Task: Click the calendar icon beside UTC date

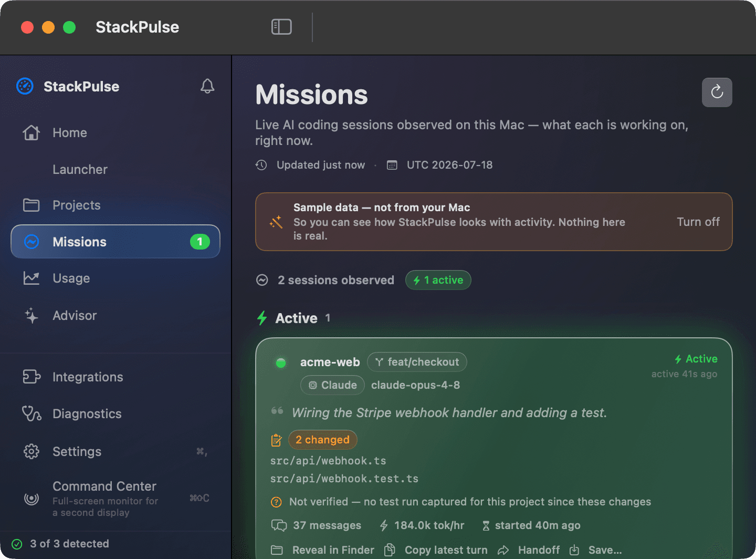Action: [392, 165]
